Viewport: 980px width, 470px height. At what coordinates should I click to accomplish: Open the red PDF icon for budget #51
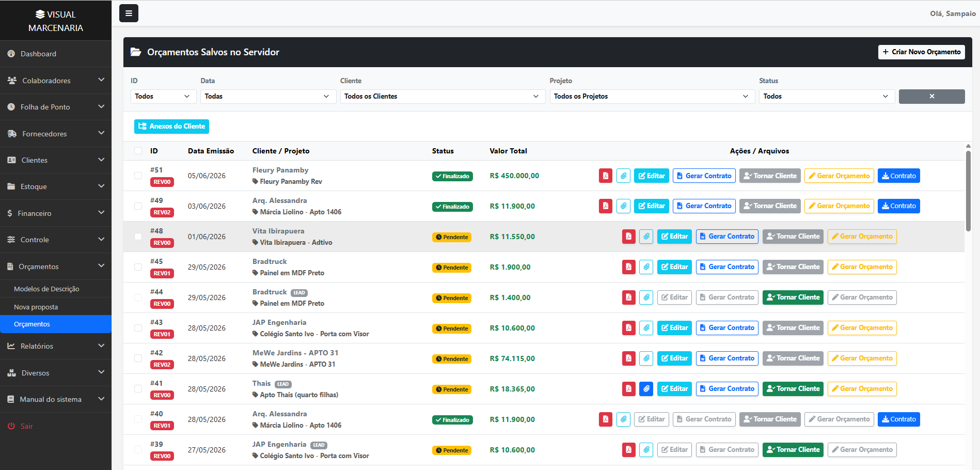point(606,176)
